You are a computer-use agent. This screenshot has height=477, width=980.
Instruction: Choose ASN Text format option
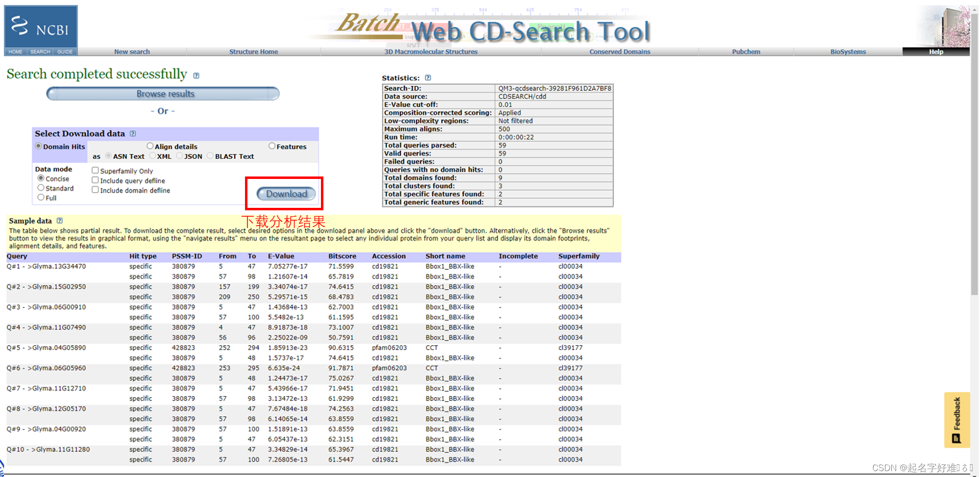tap(108, 156)
